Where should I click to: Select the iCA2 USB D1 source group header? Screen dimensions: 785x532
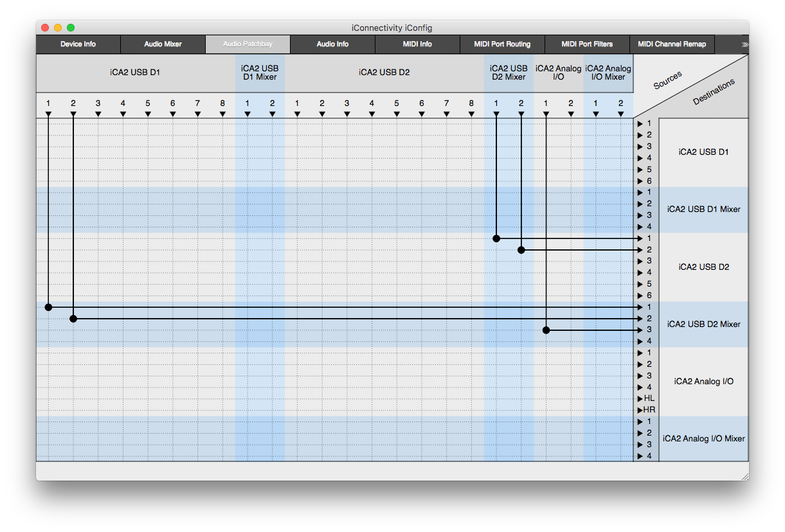[135, 73]
